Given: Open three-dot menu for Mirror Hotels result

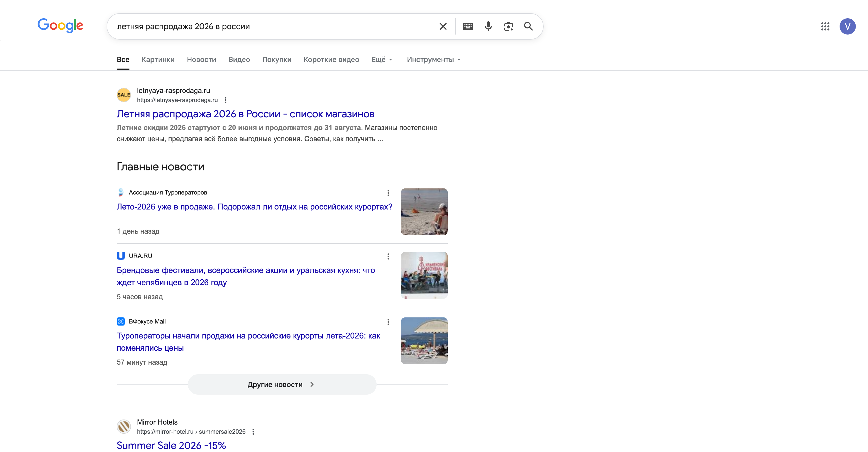Looking at the screenshot, I should [x=253, y=432].
